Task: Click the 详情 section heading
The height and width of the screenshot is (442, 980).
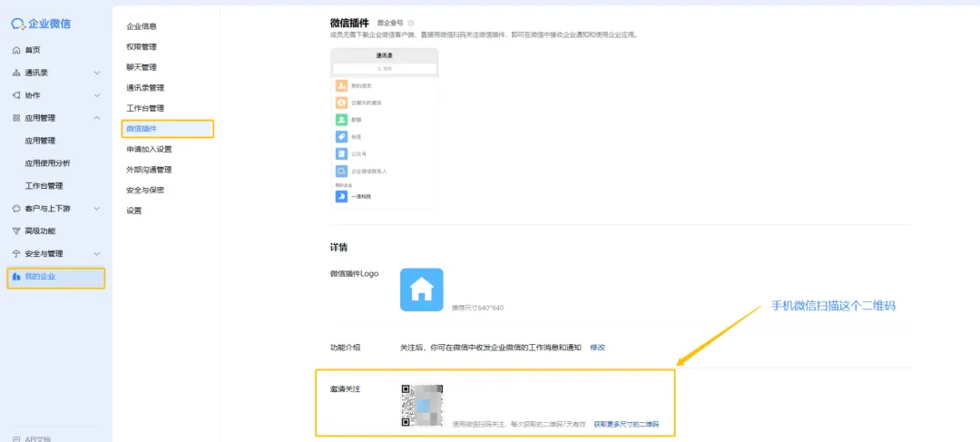Action: [x=338, y=248]
